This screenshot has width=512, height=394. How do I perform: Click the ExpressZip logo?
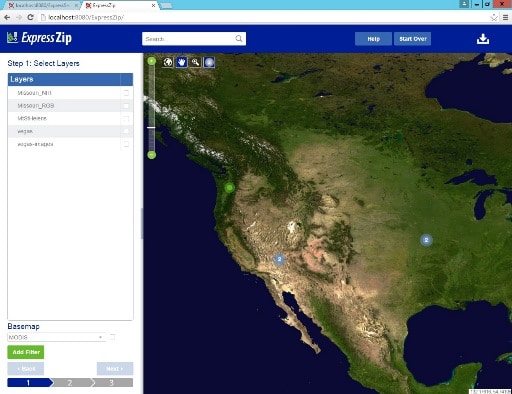[x=39, y=38]
